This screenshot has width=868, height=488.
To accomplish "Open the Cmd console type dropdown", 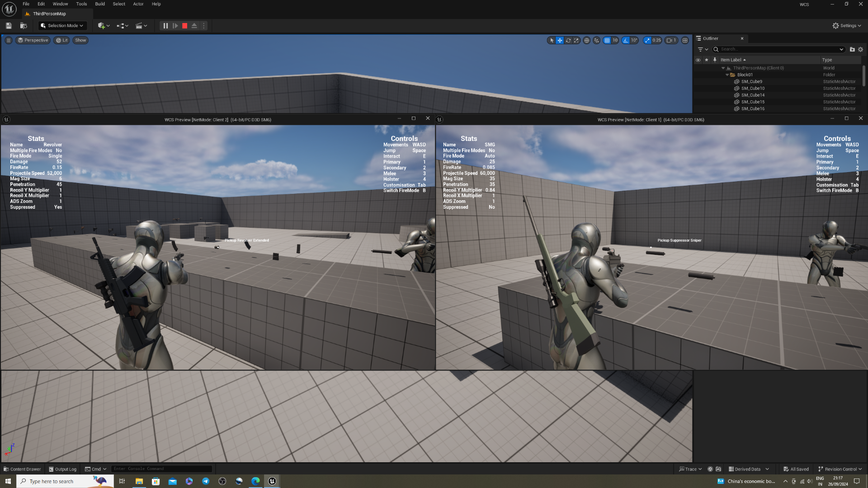I will click(x=96, y=469).
